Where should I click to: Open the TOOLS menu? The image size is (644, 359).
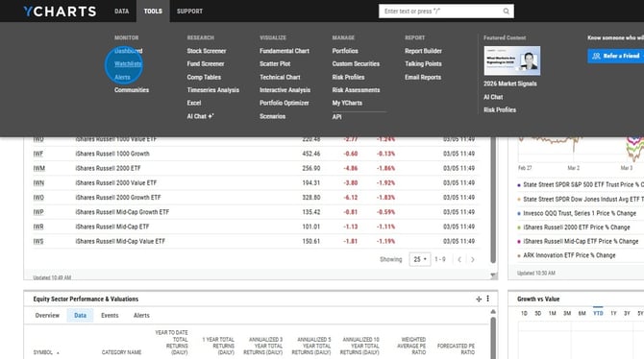153,12
